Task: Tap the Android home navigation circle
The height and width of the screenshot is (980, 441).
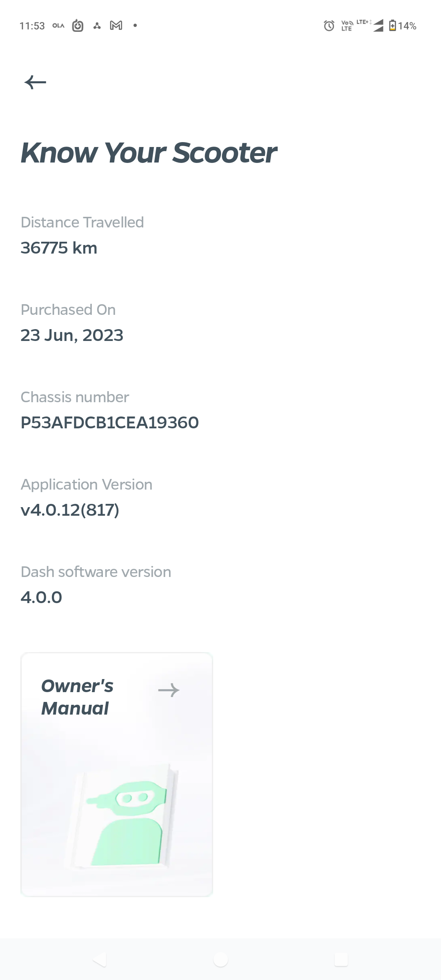Action: (x=220, y=959)
